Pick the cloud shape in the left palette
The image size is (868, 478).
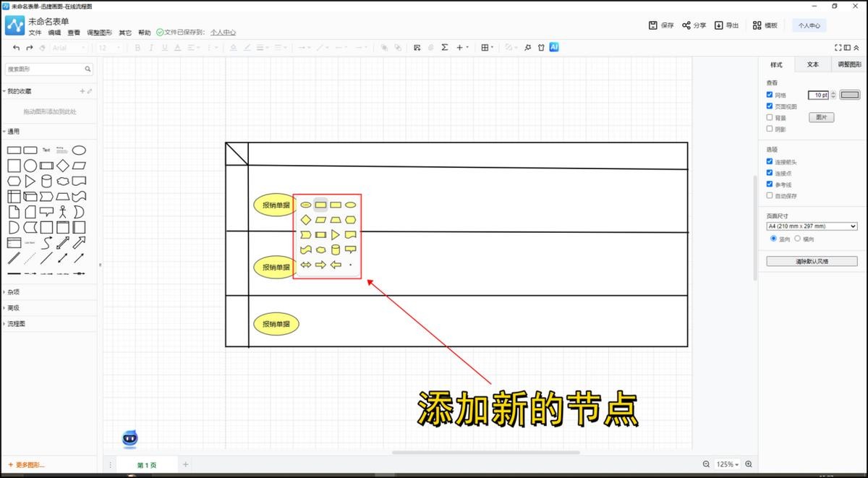pos(63,181)
